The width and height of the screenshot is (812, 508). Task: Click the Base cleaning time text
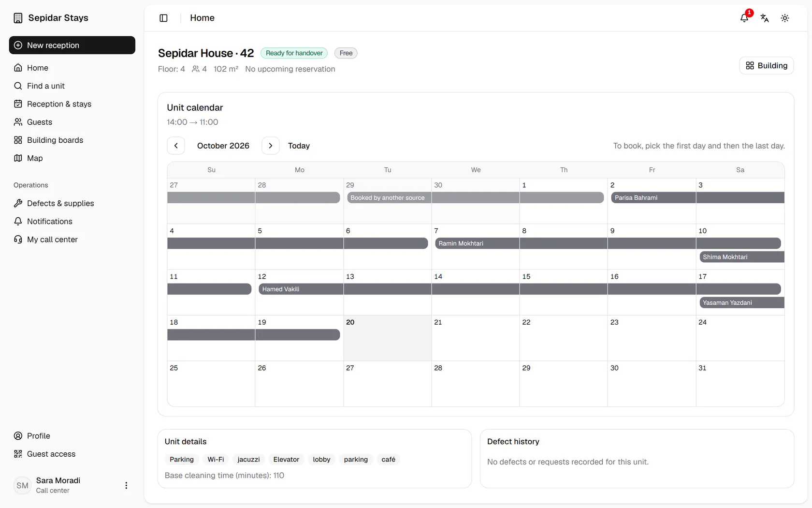(224, 476)
